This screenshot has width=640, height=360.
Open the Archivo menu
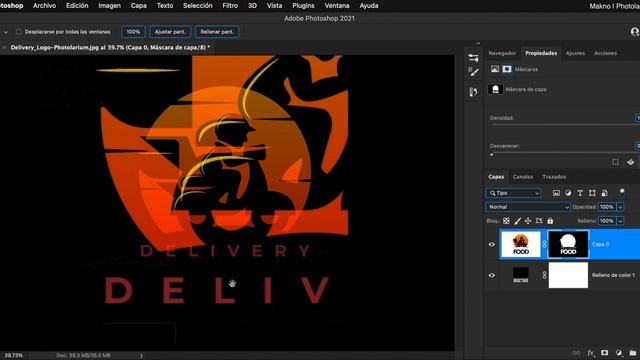click(44, 6)
